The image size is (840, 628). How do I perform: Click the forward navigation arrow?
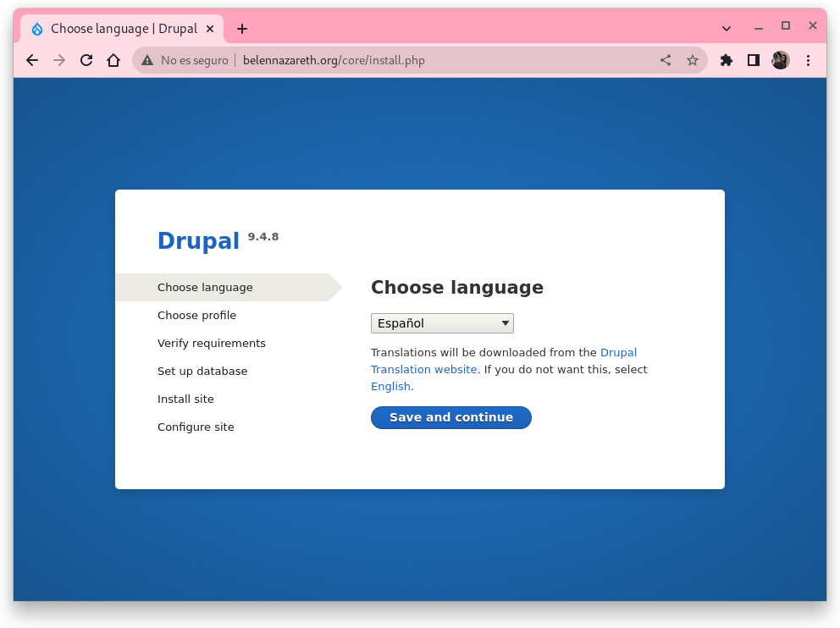[x=59, y=60]
